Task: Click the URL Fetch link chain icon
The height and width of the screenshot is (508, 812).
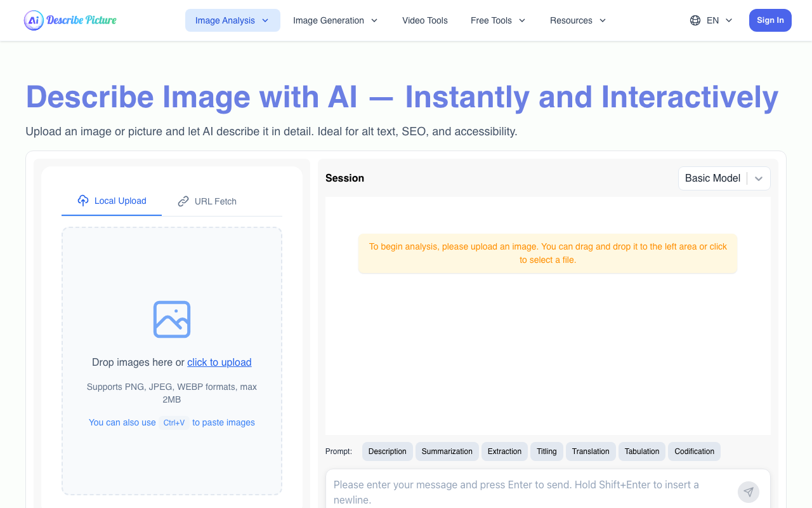Action: (183, 201)
